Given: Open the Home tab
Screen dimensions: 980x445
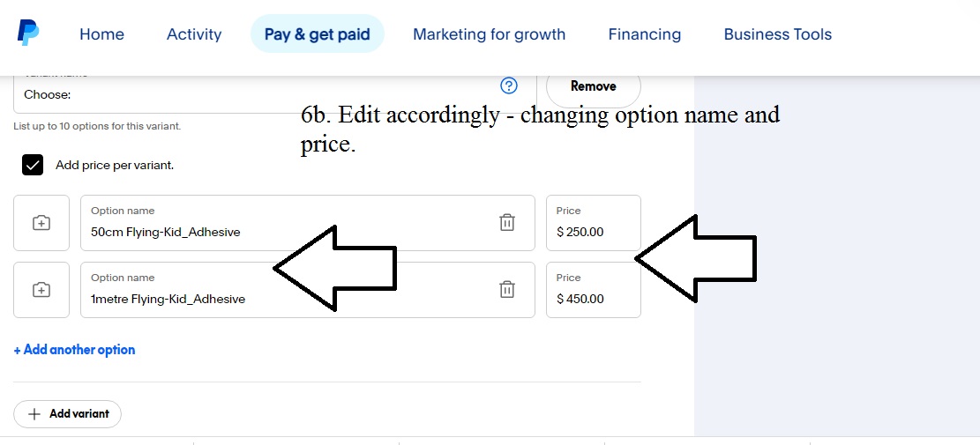Looking at the screenshot, I should pos(101,33).
